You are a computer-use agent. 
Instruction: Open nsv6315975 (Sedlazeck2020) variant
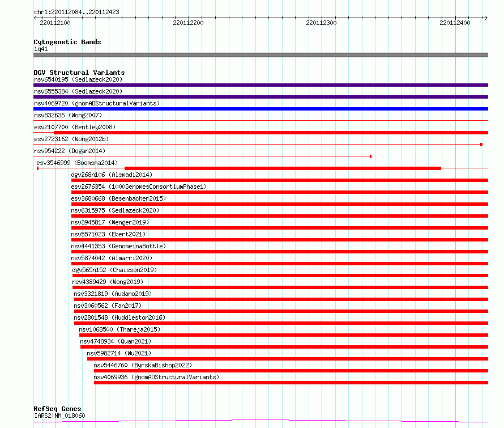click(x=115, y=210)
